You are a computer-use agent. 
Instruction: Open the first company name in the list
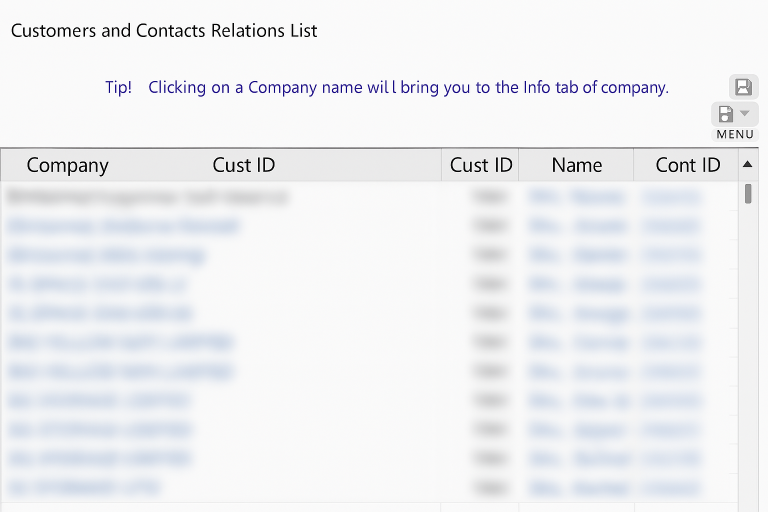(146, 197)
